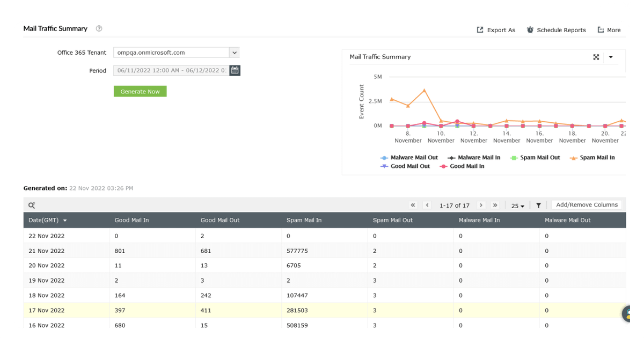644x338 pixels.
Task: Open chart options dropdown arrow
Action: coord(611,57)
